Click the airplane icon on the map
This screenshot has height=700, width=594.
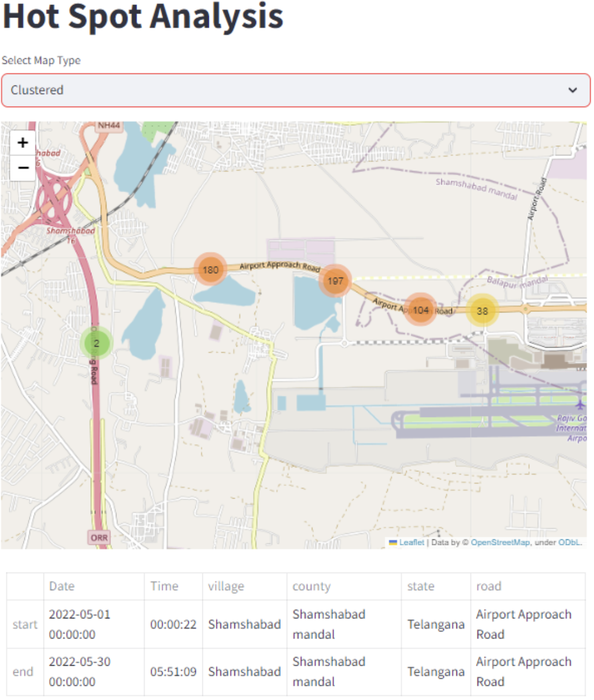pos(580,404)
